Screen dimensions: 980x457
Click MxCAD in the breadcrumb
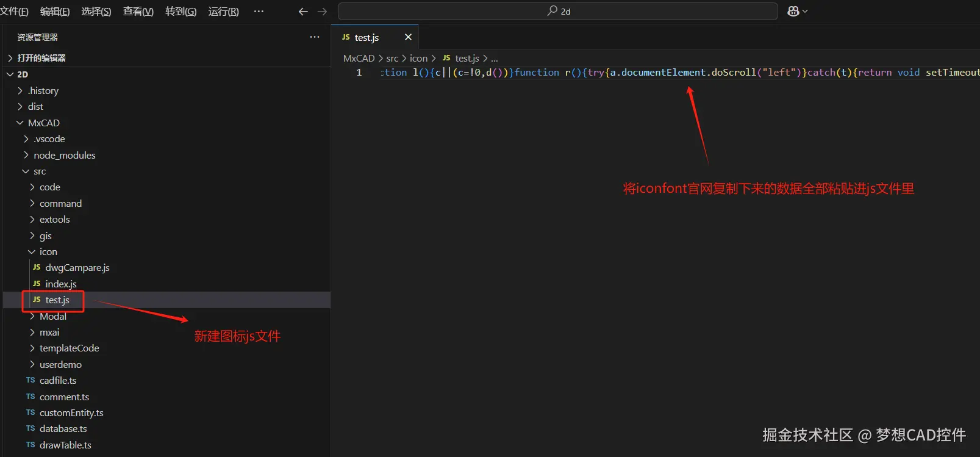coord(359,58)
